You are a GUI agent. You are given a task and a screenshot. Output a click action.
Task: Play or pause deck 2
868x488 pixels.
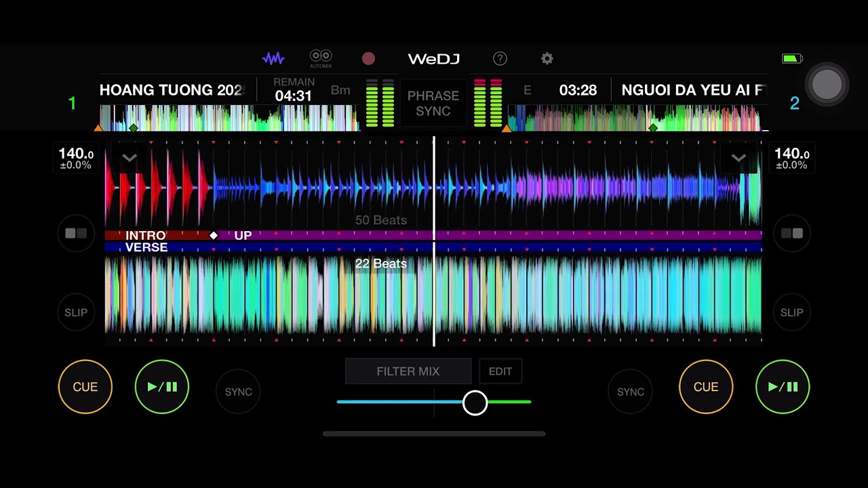[x=783, y=387]
